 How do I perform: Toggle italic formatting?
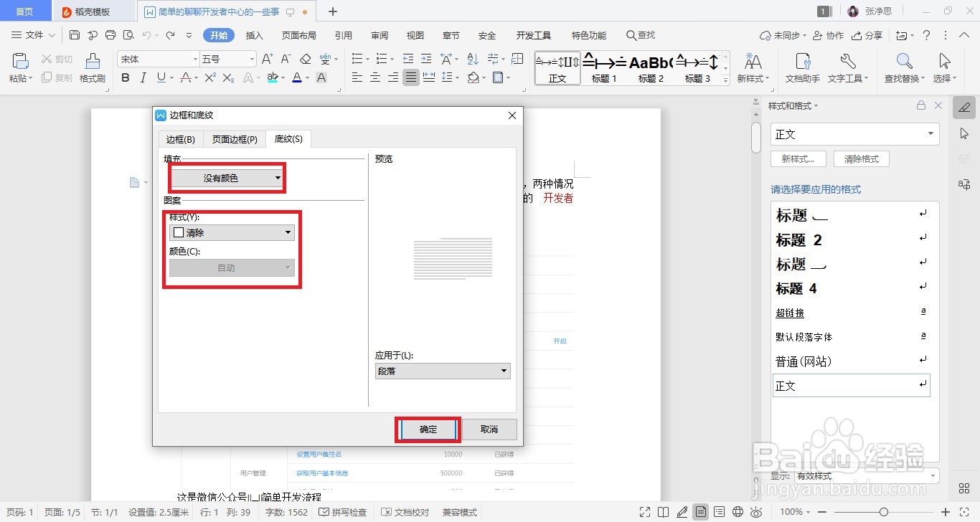tap(143, 77)
